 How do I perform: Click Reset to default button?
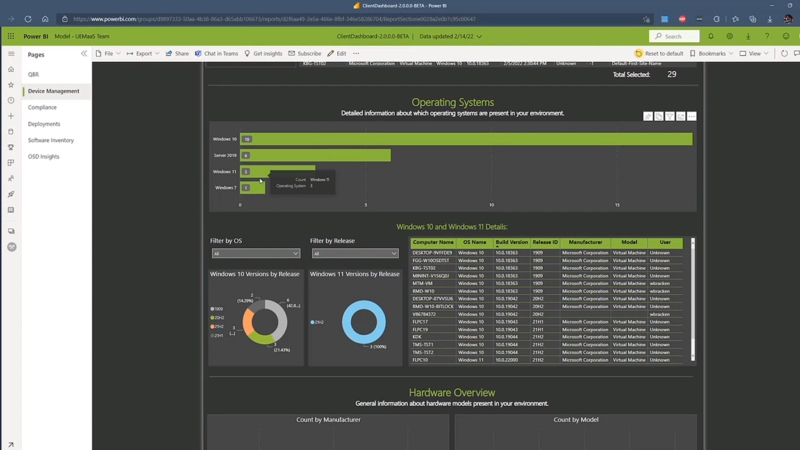coord(659,54)
